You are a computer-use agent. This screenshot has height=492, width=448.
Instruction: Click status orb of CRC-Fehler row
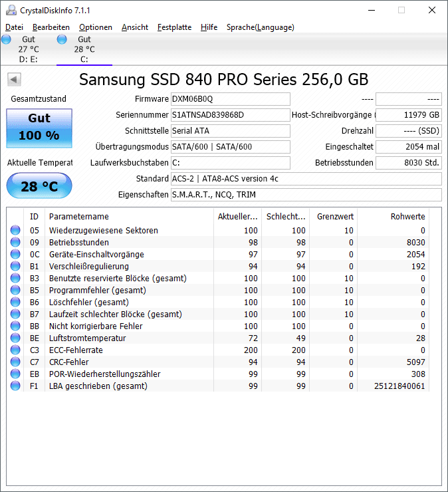[x=15, y=362]
